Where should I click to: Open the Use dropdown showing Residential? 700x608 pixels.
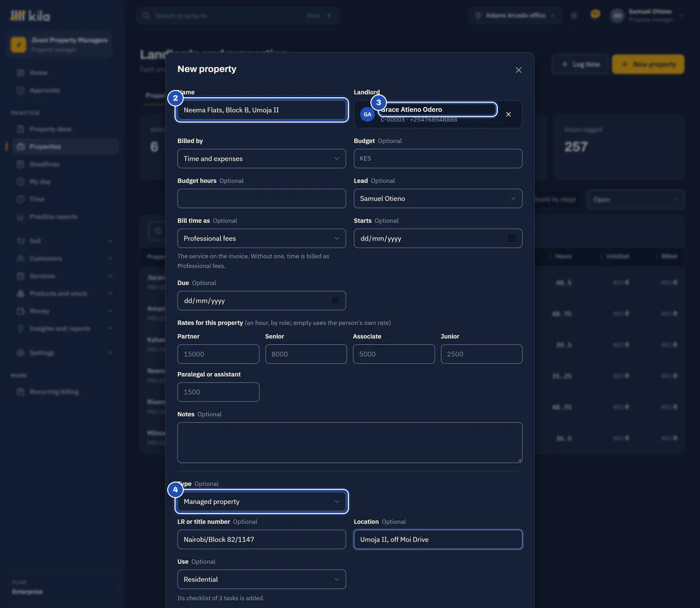coord(262,579)
